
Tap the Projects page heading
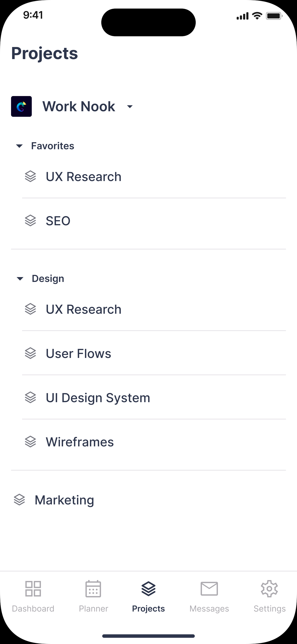[x=45, y=53]
